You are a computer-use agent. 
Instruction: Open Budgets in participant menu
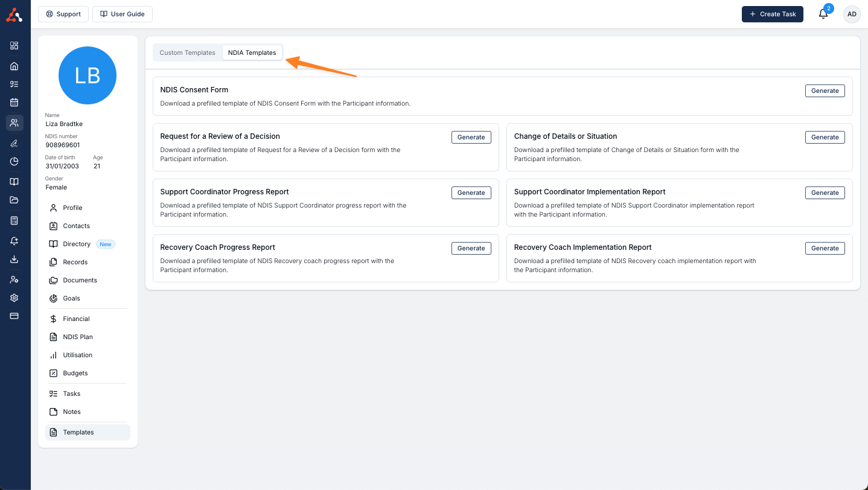[75, 373]
